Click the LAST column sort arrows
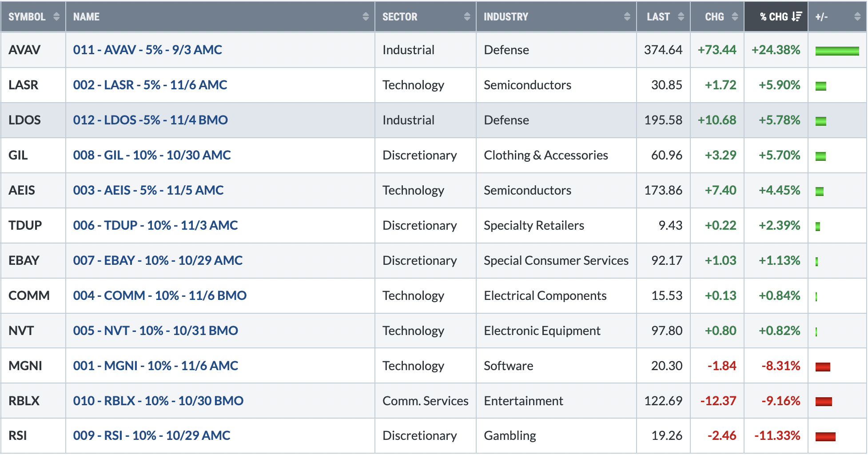Screen dimensions: 868x455 point(681,17)
